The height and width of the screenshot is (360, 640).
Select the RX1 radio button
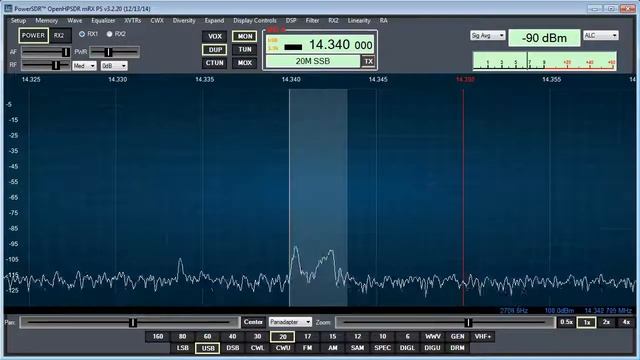(82, 34)
